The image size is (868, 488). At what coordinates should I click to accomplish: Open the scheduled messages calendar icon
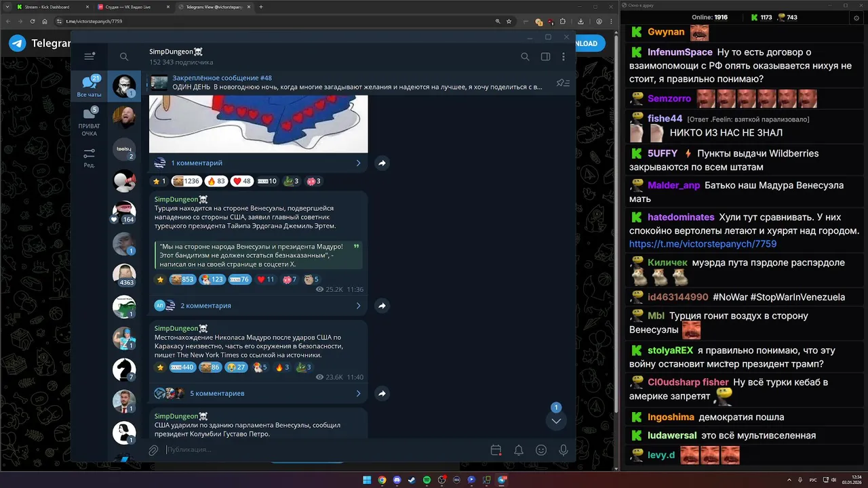[x=496, y=450]
